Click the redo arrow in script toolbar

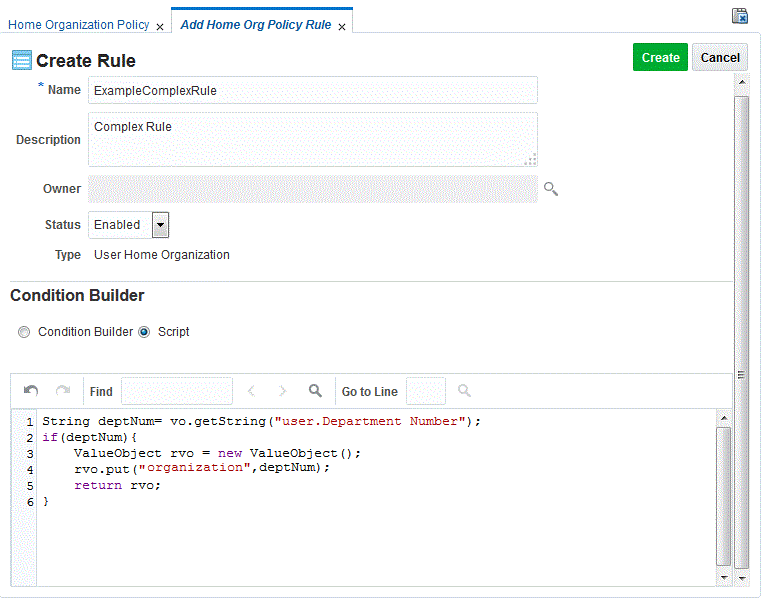coord(63,391)
